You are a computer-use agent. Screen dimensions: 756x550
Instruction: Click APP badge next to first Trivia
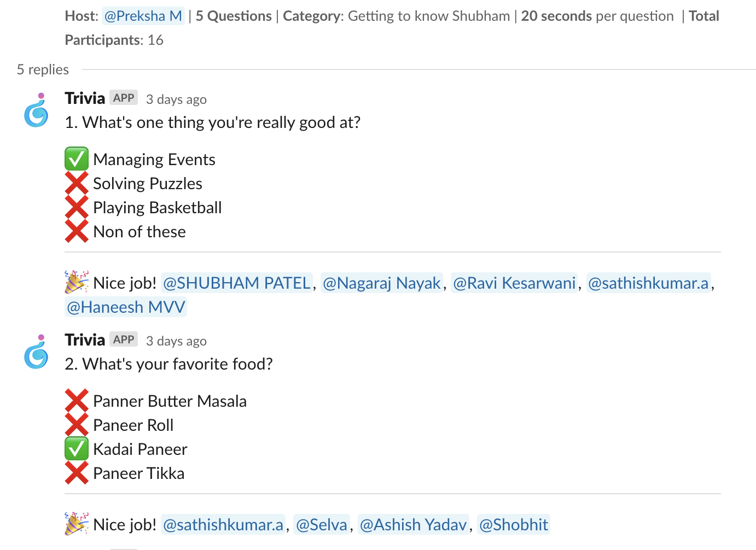(x=124, y=98)
